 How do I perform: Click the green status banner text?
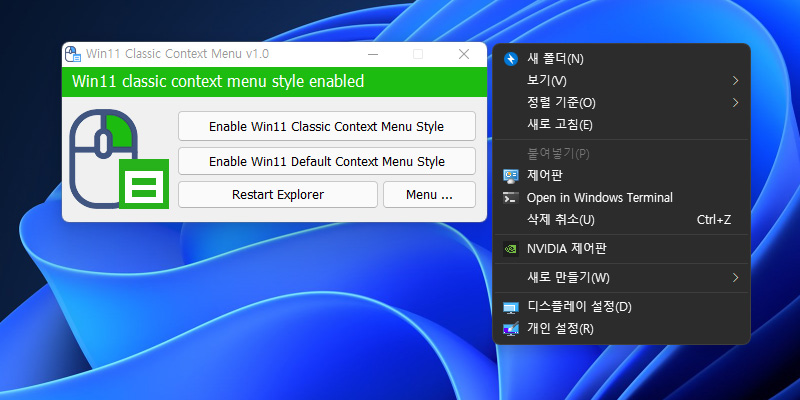[x=218, y=82]
